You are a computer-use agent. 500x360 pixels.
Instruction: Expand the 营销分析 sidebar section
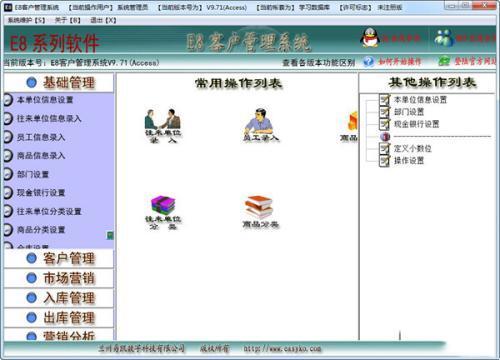[59, 335]
